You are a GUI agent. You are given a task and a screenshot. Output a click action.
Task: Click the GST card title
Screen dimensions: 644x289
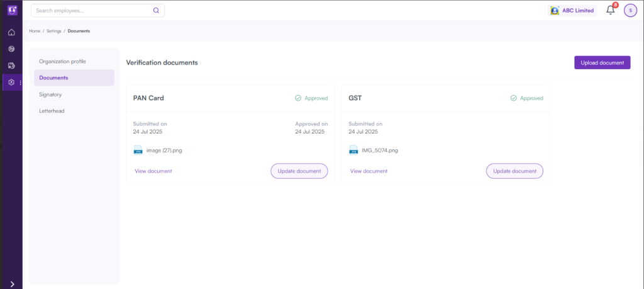tap(355, 98)
